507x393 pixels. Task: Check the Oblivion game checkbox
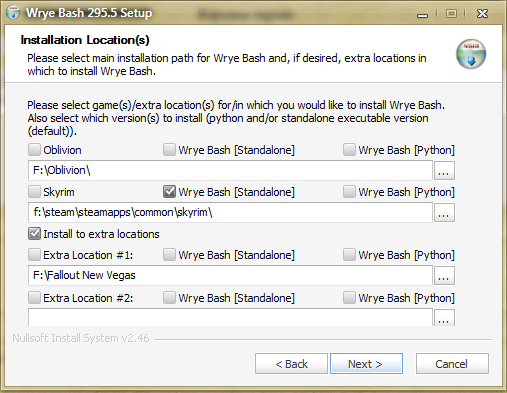pos(34,150)
